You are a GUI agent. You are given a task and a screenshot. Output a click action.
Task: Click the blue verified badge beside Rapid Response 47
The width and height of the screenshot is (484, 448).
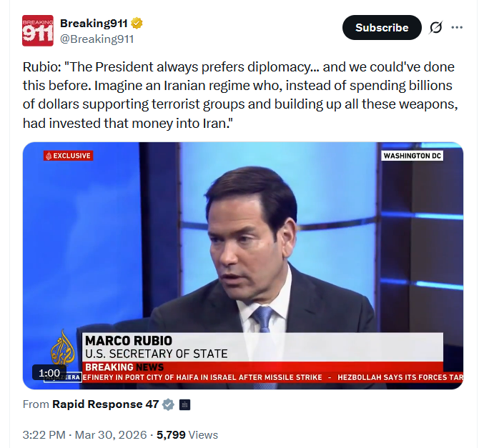(x=168, y=404)
